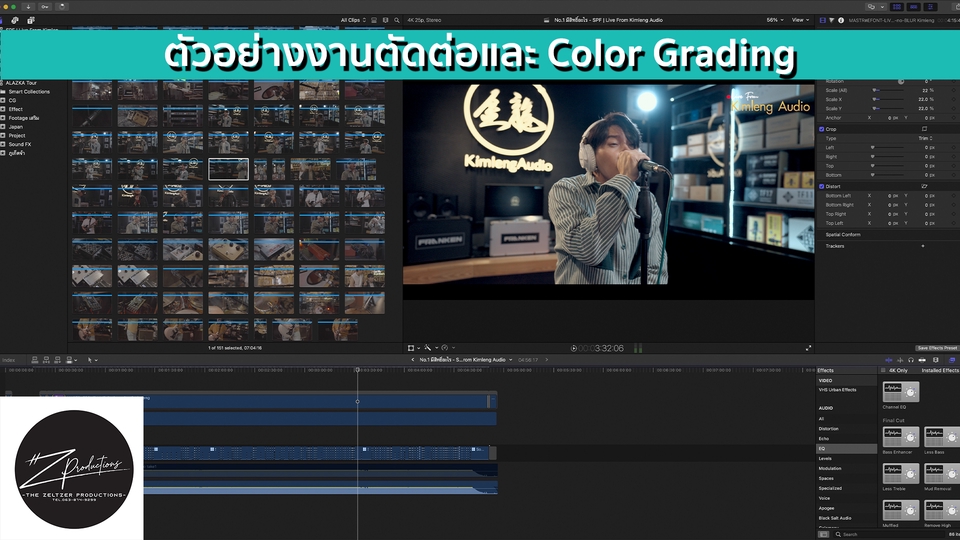Select the EQ audio effects category
This screenshot has width=960, height=540.
pyautogui.click(x=847, y=449)
